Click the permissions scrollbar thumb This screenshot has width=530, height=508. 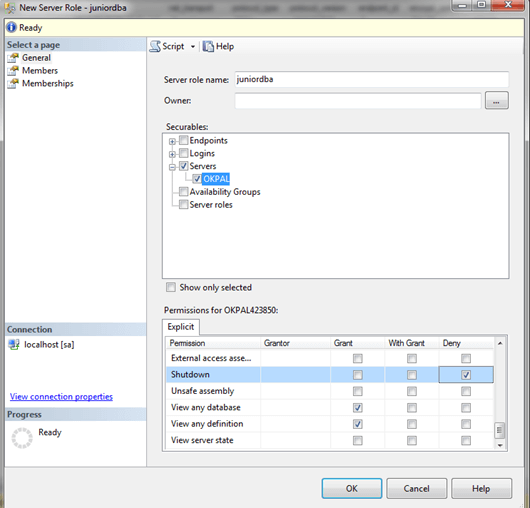[x=500, y=431]
